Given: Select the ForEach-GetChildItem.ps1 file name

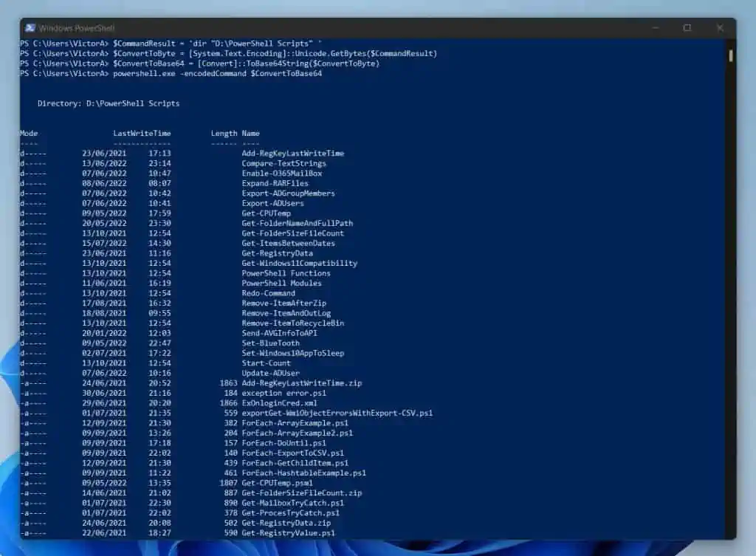Looking at the screenshot, I should coord(295,463).
